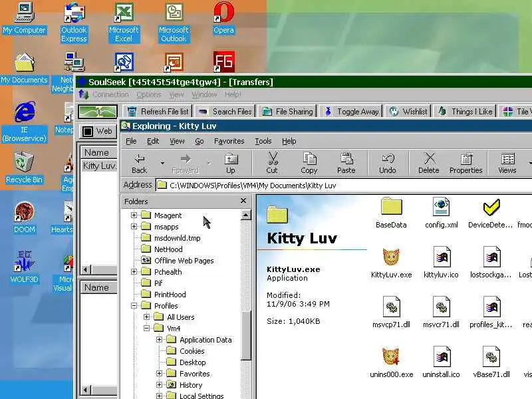
Task: Select the kittyluv.ico file
Action: [441, 263]
